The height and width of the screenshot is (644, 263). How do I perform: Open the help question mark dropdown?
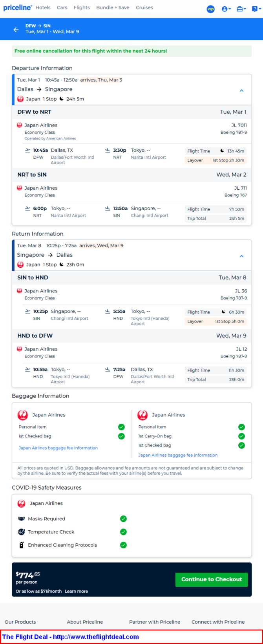coord(256,9)
